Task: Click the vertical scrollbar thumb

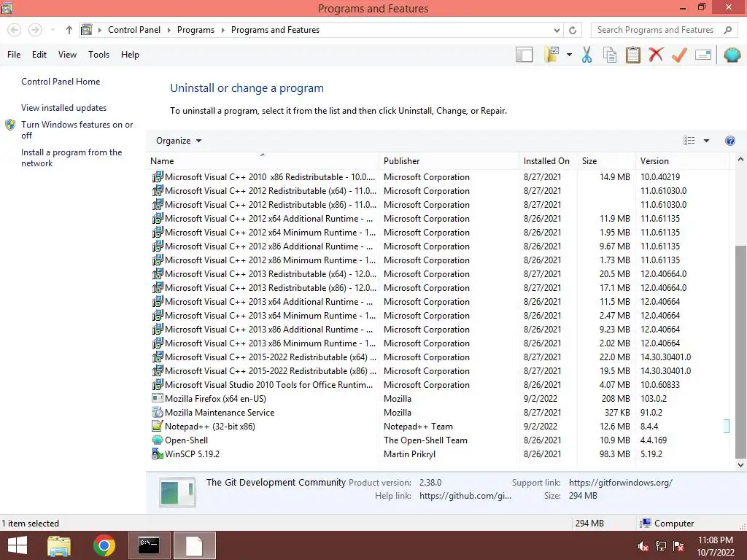Action: click(x=740, y=351)
